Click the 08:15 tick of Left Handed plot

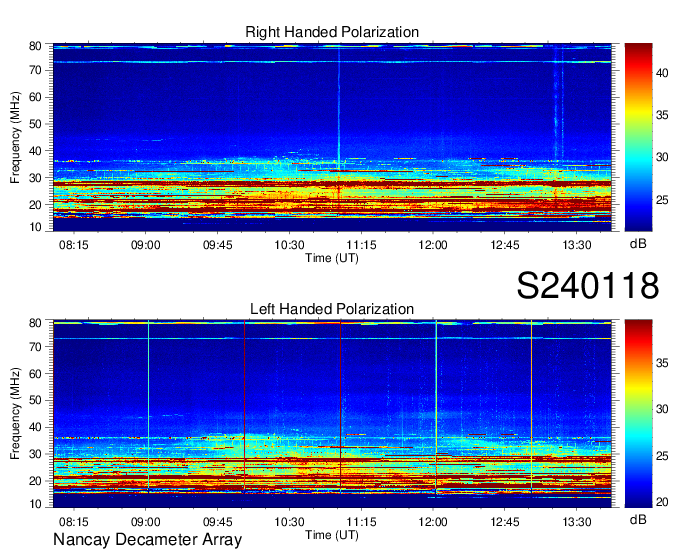tap(74, 522)
